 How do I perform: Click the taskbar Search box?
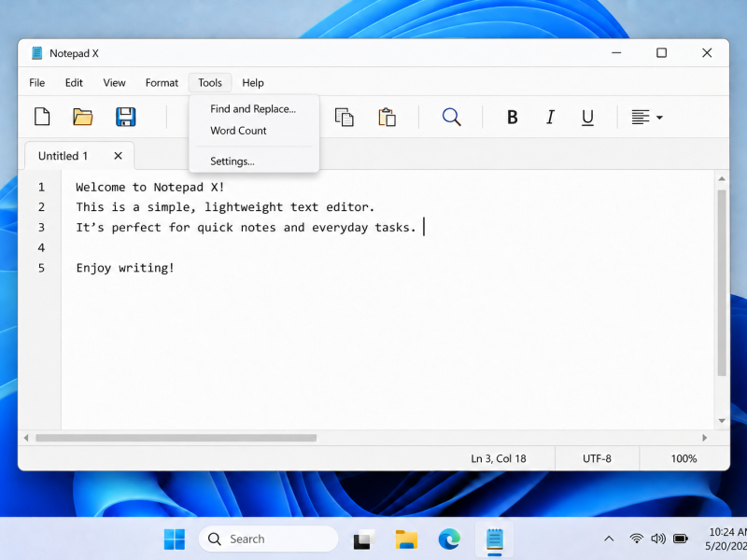[x=268, y=539]
